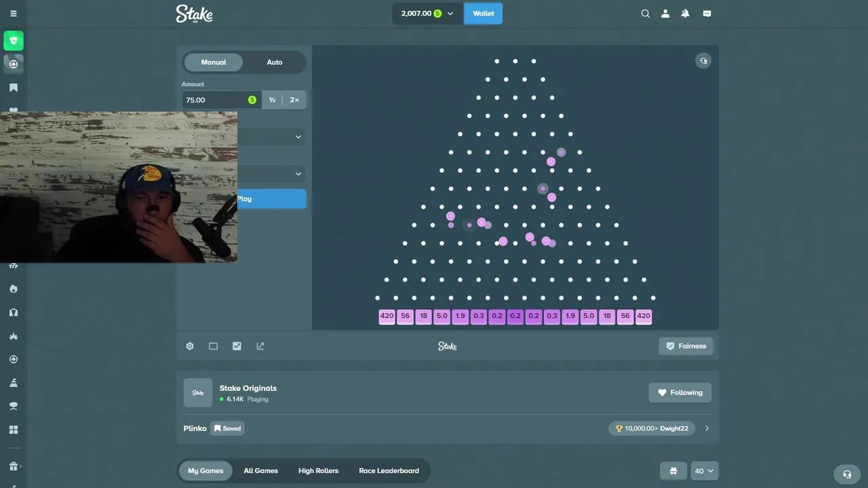
Task: Open the live support headset button
Action: (846, 474)
